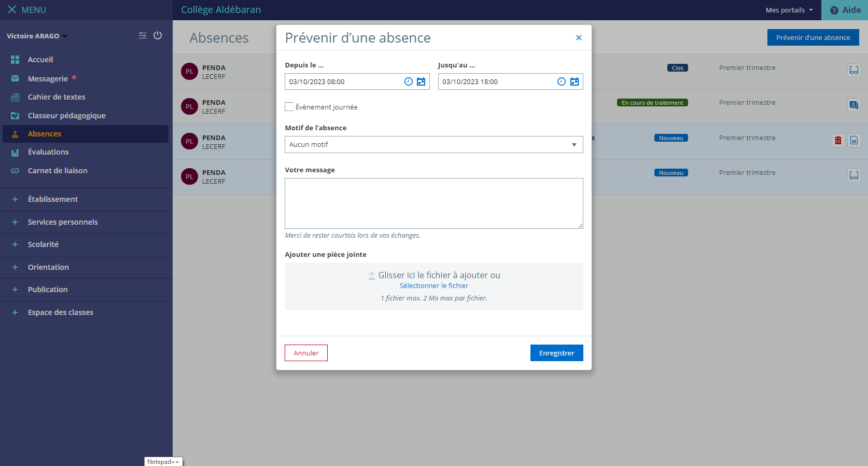Click the document icon beside the trash icon
The width and height of the screenshot is (868, 466).
854,140
